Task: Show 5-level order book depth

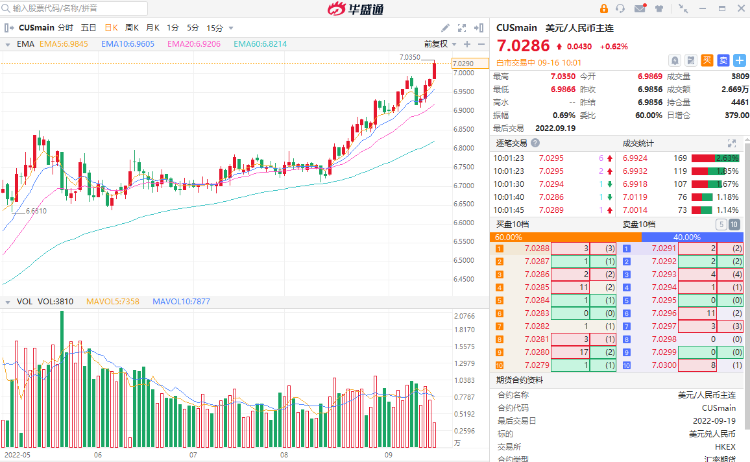Action: coord(721,224)
